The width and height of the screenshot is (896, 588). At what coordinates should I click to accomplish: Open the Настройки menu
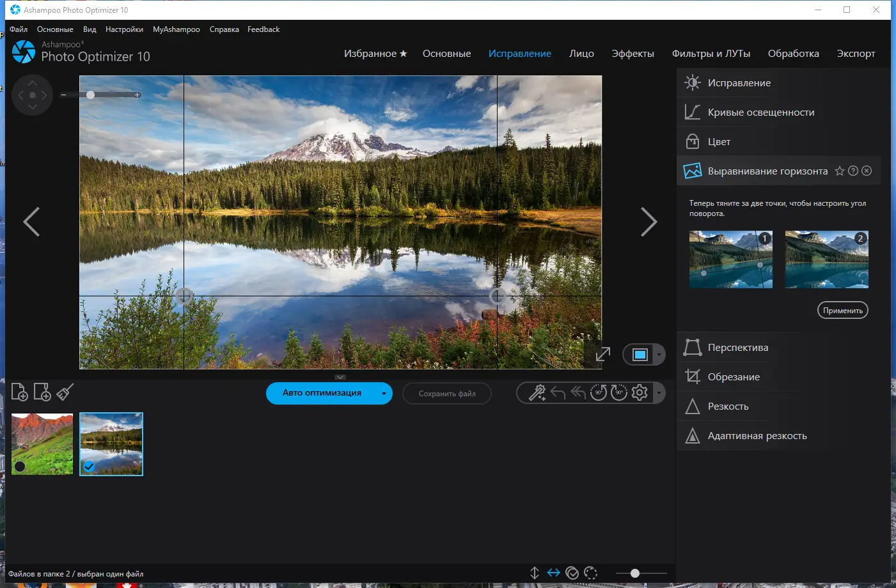pos(124,29)
